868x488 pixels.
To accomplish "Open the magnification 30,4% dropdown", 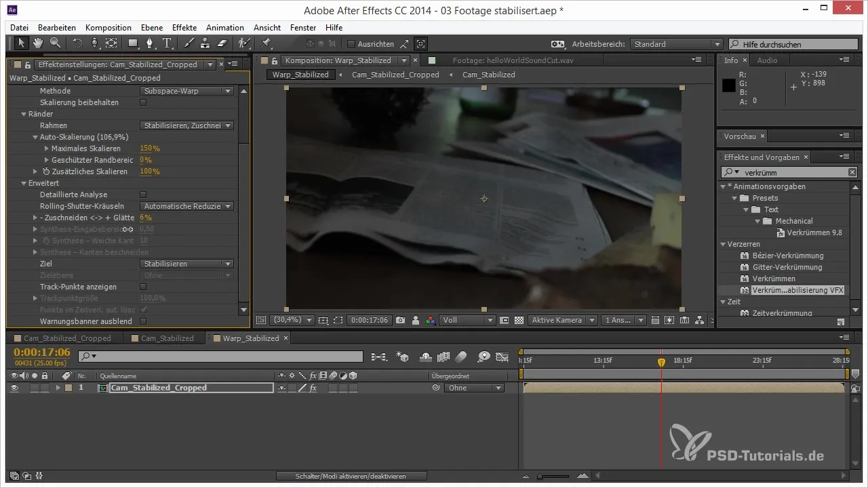I will (292, 320).
